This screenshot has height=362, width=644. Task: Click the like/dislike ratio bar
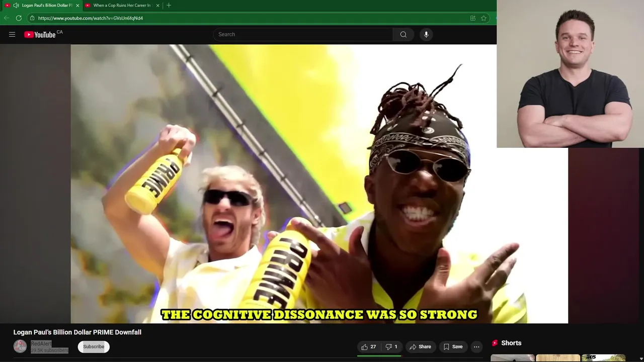click(x=379, y=355)
